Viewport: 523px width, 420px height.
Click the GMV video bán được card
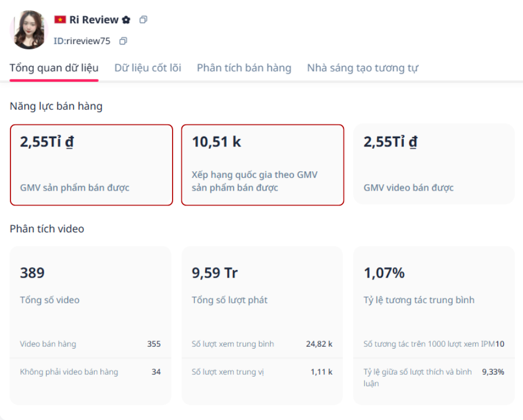434,164
